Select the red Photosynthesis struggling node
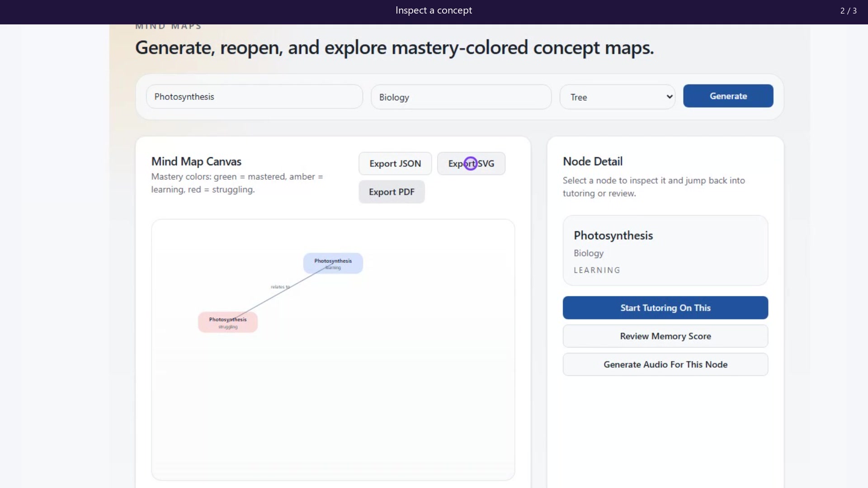868x488 pixels. coord(228,322)
